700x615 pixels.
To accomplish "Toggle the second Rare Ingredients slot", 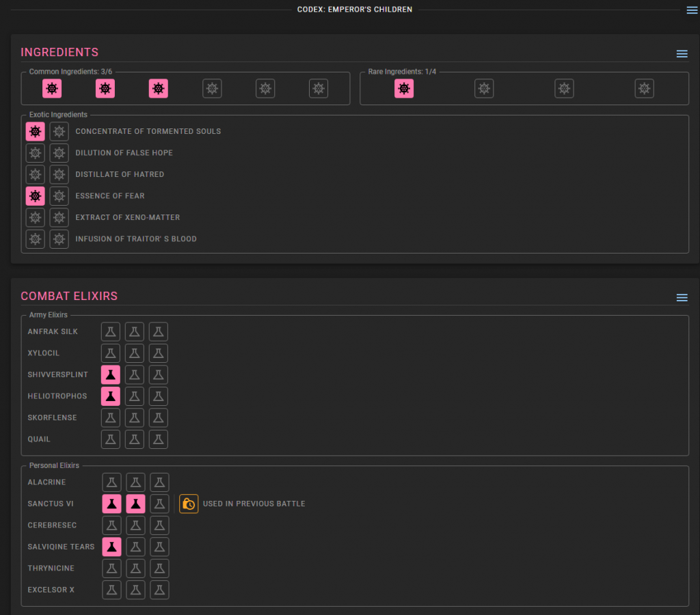I will click(484, 88).
